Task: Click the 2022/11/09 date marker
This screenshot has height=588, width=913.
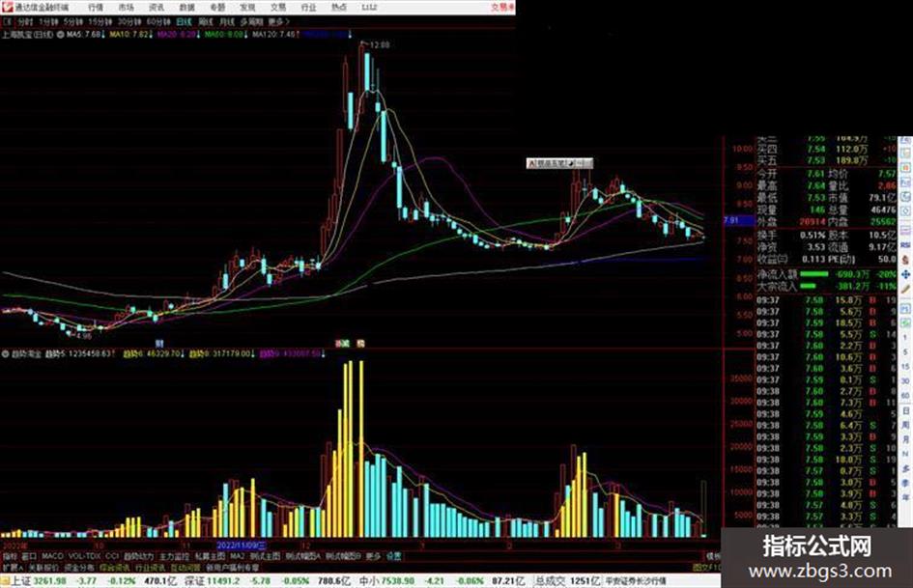Action: pyautogui.click(x=242, y=546)
